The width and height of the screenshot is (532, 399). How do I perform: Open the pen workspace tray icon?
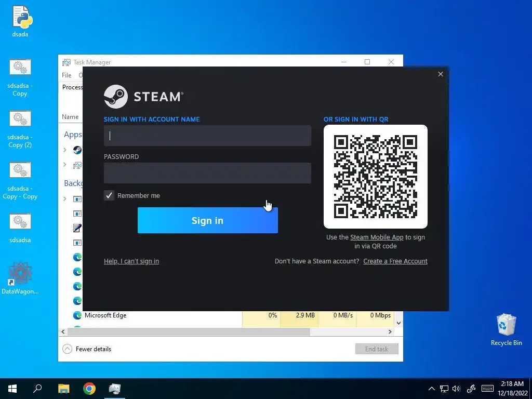coord(471,389)
